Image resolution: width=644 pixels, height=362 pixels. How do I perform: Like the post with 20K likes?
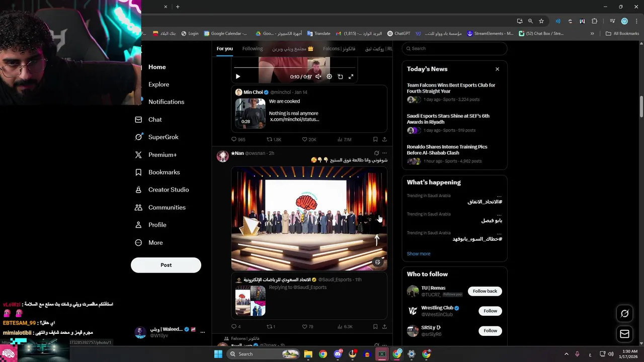click(x=309, y=139)
